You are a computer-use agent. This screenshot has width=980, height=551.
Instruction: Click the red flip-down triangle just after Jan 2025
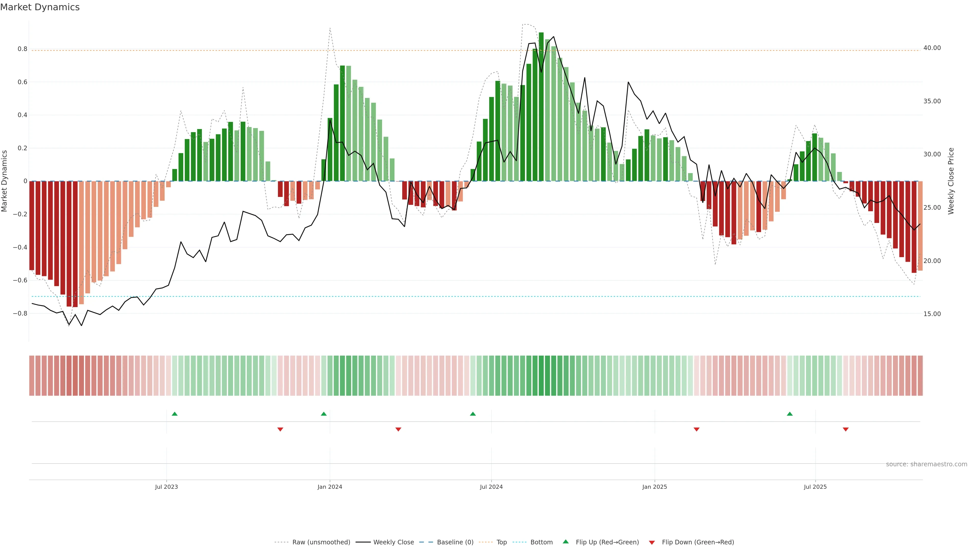tap(696, 429)
